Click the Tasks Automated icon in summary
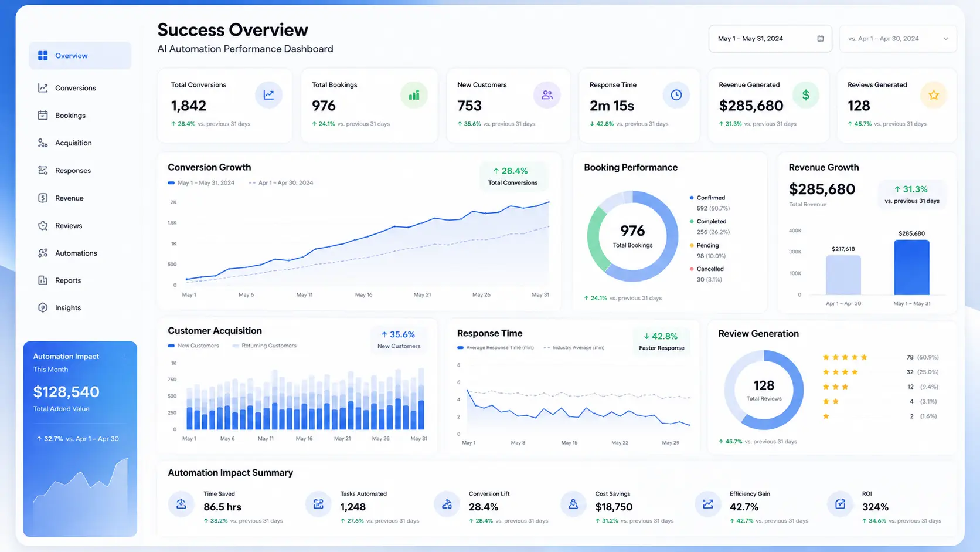Viewport: 980px width, 552px height. click(318, 504)
